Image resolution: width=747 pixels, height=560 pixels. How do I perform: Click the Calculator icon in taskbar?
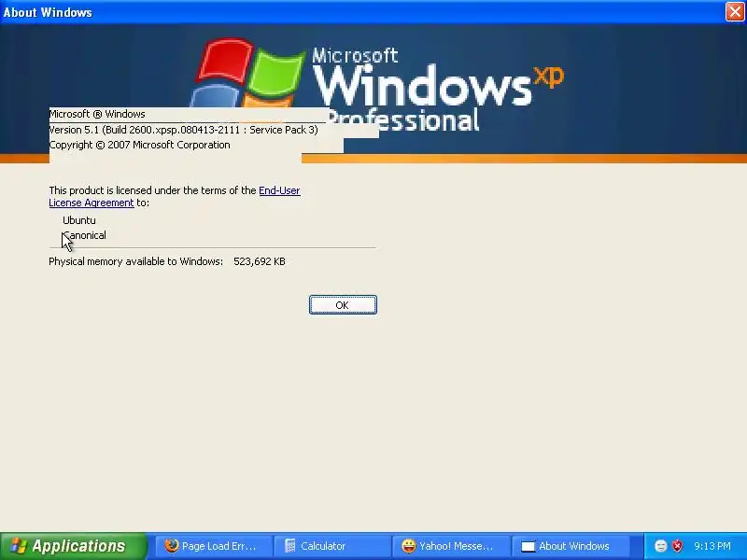(290, 546)
